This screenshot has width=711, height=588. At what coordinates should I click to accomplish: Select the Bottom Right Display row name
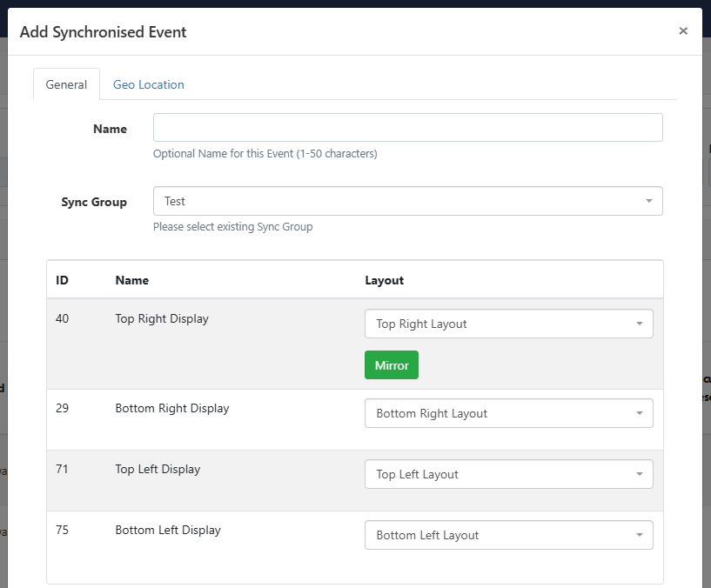(x=172, y=408)
